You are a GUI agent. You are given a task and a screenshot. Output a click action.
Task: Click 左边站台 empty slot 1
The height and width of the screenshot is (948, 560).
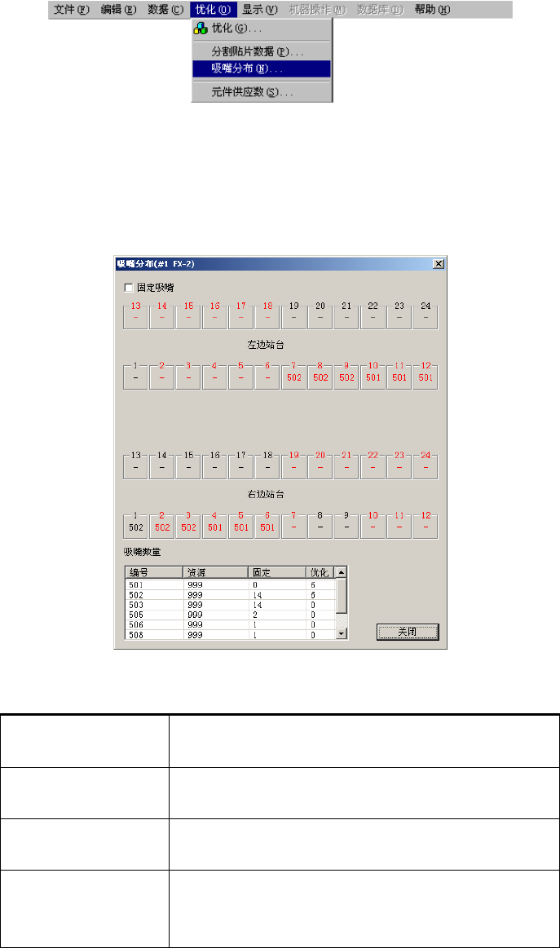(x=135, y=376)
